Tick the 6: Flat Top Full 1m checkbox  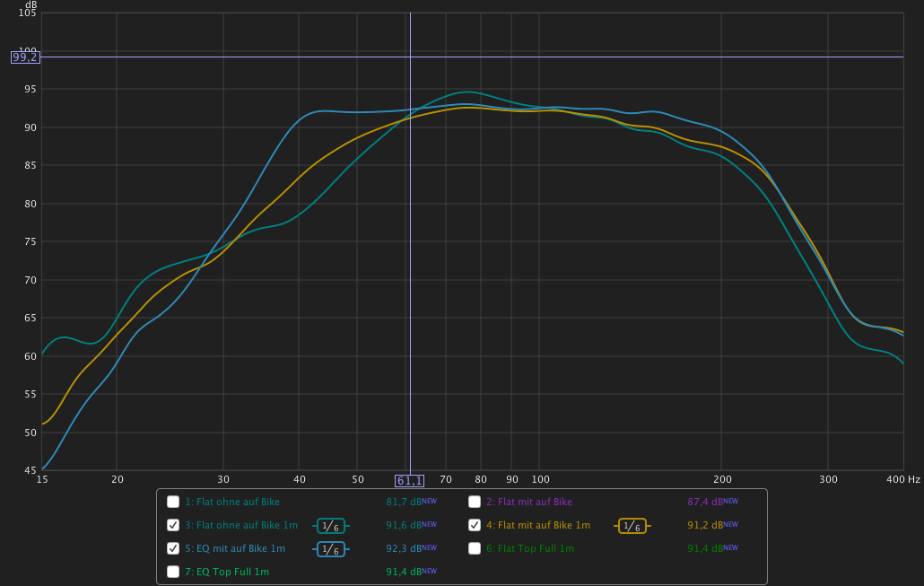coord(475,548)
